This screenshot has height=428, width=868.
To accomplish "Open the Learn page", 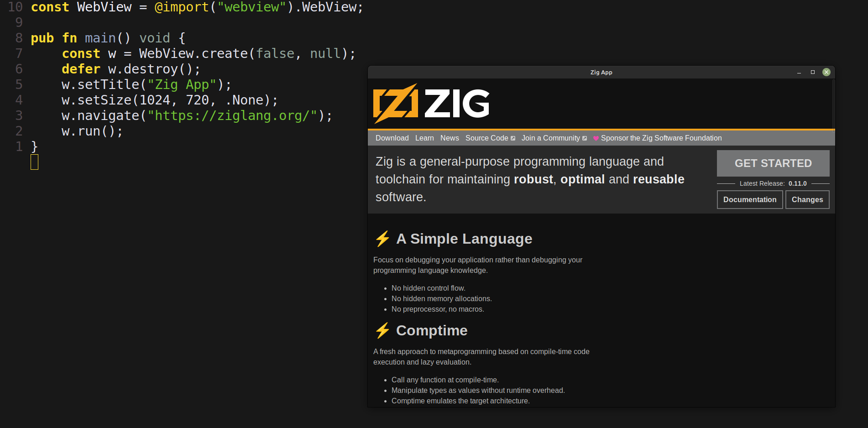I will pos(424,138).
